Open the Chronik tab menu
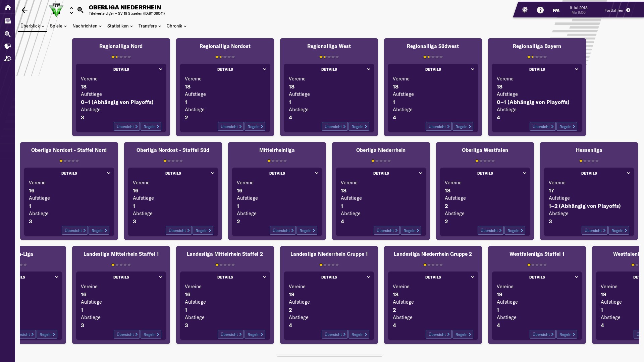 [x=176, y=26]
